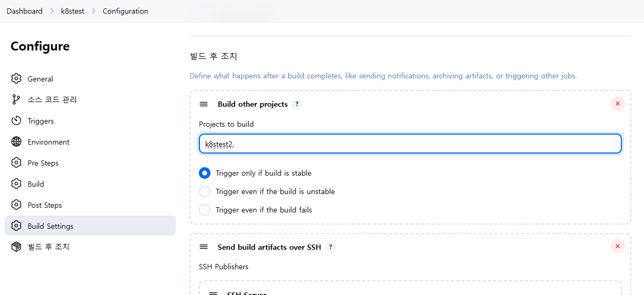Viewport: 644px width, 295px height.
Task: Click the 빌드 후 조치 package icon
Action: (x=16, y=247)
